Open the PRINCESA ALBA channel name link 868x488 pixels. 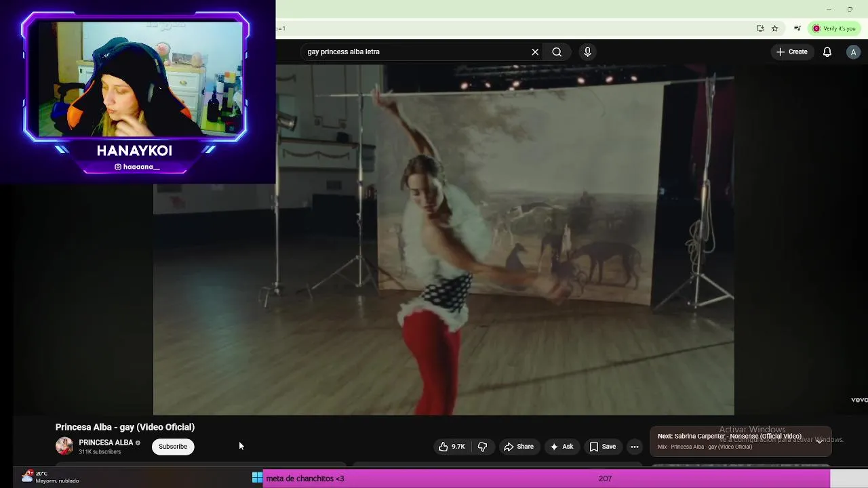click(106, 443)
